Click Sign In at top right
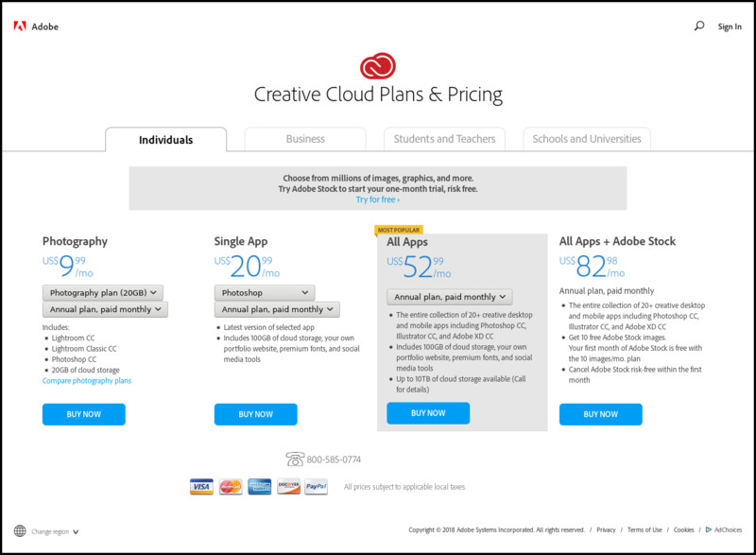This screenshot has height=555, width=756. [730, 27]
